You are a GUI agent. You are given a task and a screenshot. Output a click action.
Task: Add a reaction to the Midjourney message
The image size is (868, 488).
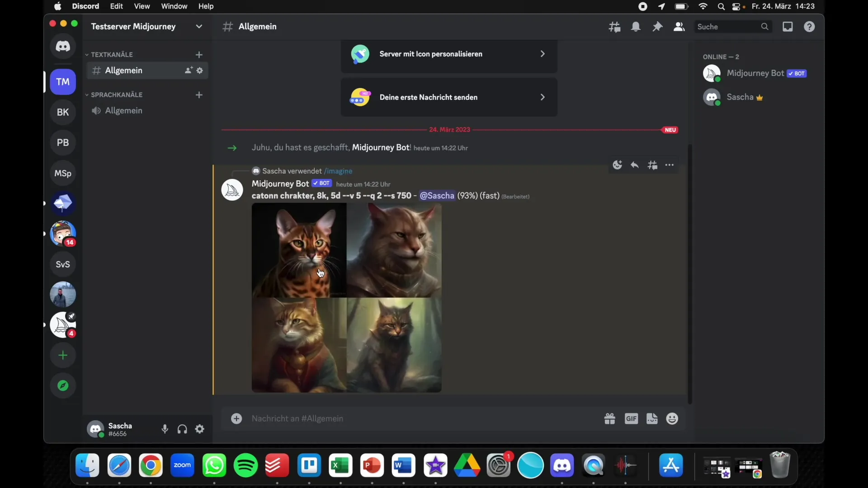pyautogui.click(x=617, y=165)
